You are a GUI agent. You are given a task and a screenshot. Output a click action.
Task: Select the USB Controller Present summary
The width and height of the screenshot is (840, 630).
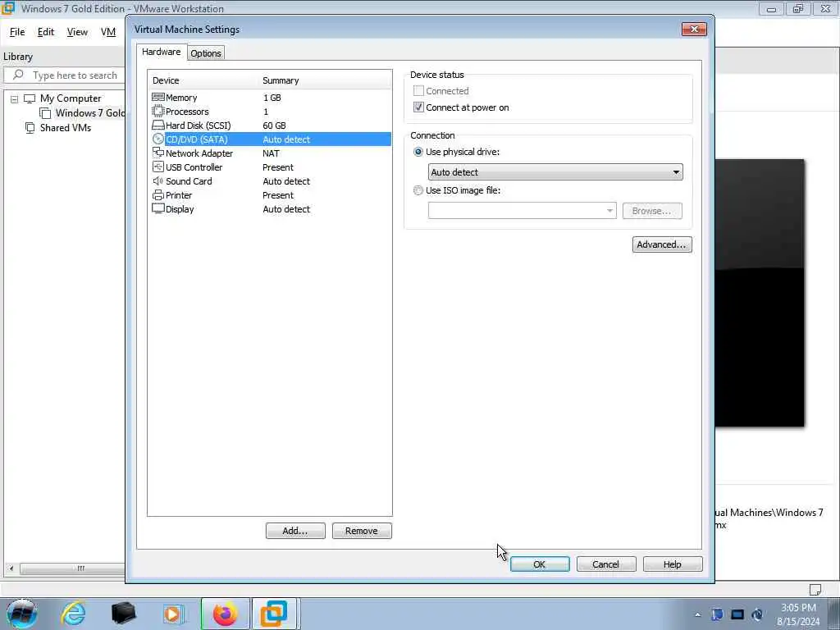[x=278, y=167]
